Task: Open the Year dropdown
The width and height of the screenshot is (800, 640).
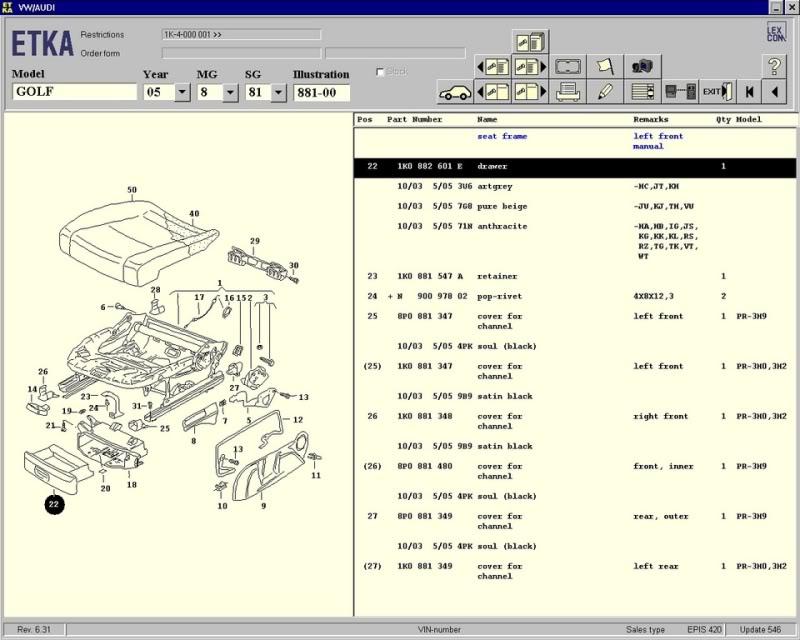Action: point(182,92)
